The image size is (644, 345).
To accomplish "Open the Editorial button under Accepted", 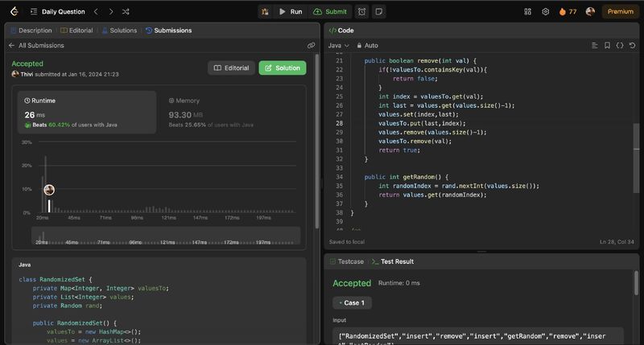I will click(x=231, y=68).
